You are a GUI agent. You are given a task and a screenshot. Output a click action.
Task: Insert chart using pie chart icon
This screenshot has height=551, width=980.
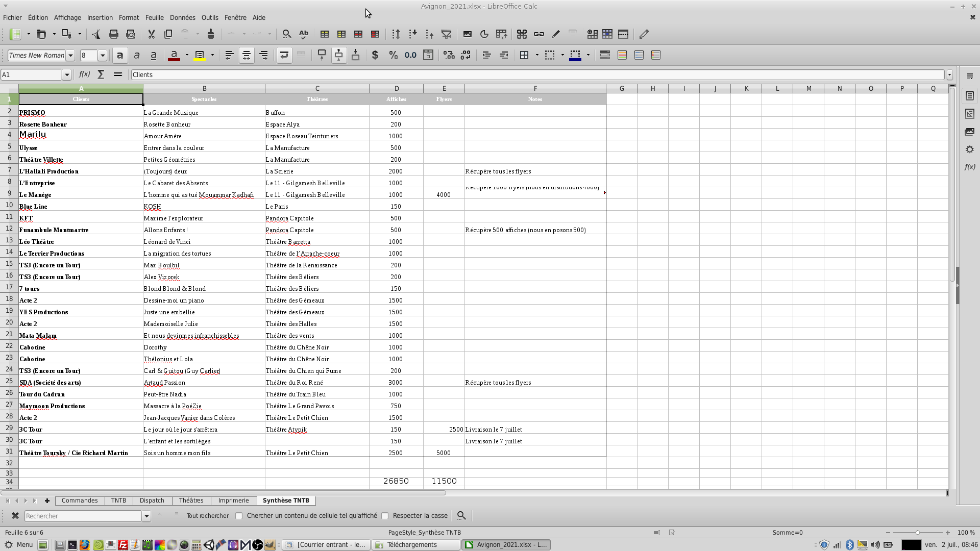(484, 34)
